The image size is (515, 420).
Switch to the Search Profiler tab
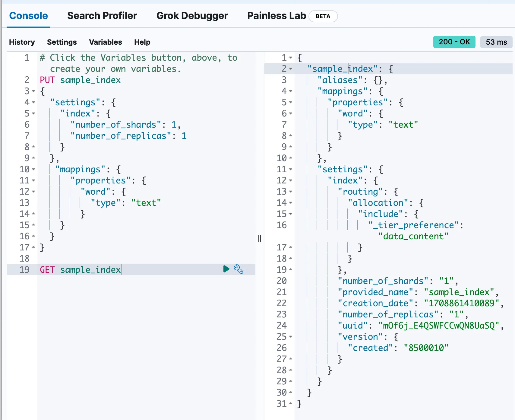click(x=102, y=16)
